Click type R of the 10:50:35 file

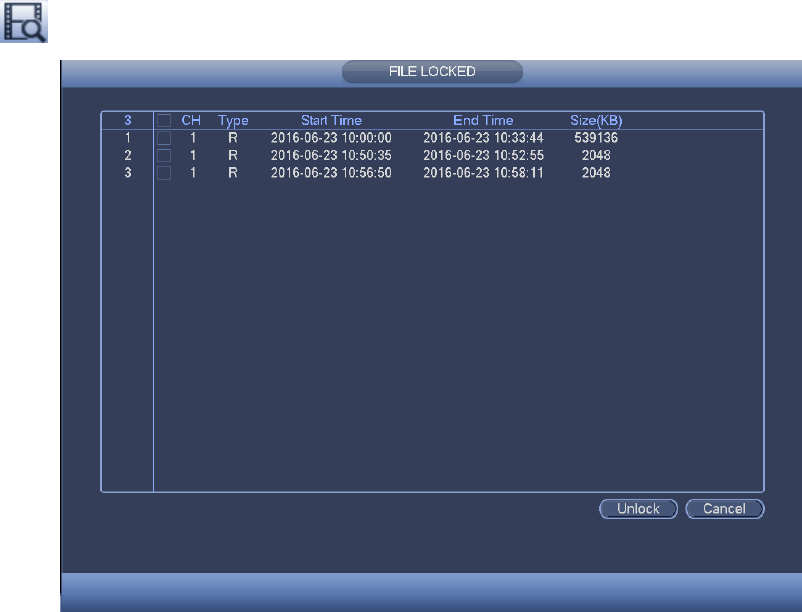pos(233,155)
